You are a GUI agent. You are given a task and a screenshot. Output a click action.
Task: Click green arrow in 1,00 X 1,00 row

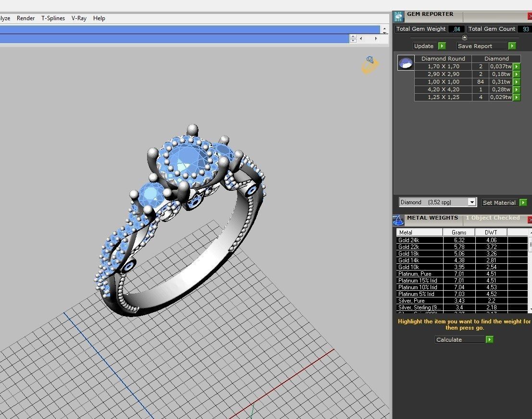pyautogui.click(x=517, y=82)
